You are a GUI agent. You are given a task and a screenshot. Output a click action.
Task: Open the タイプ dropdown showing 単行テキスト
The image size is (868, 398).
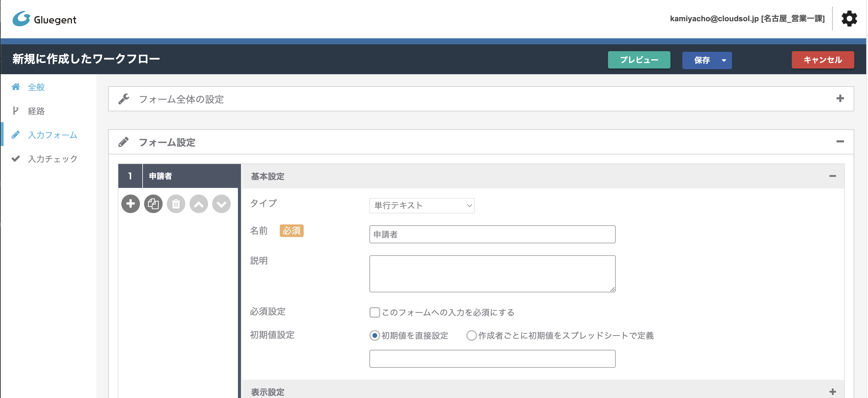click(422, 205)
